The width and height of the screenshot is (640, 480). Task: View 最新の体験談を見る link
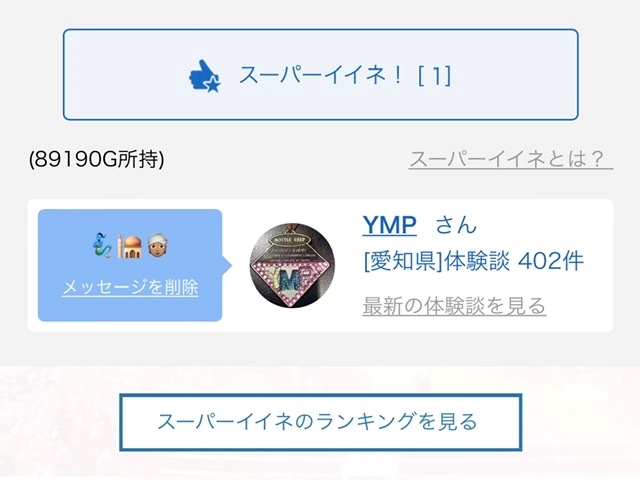point(454,306)
